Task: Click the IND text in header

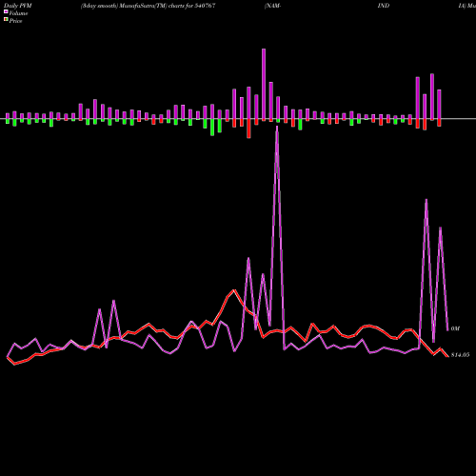Action: point(384,6)
